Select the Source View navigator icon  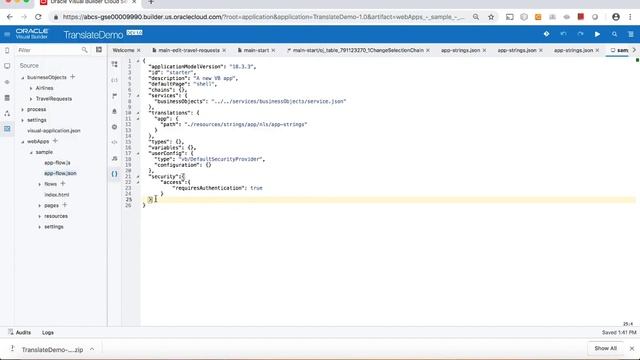coord(7,129)
